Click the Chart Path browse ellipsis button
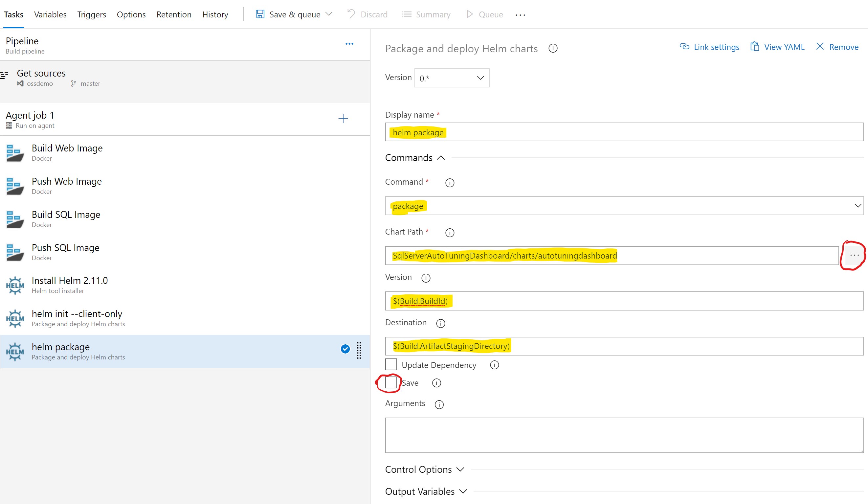The image size is (868, 504). 854,255
